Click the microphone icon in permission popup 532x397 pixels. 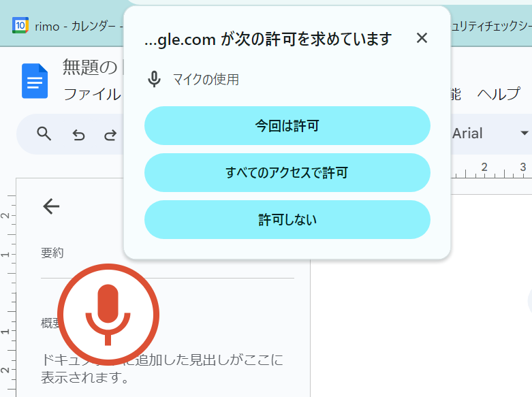(155, 80)
